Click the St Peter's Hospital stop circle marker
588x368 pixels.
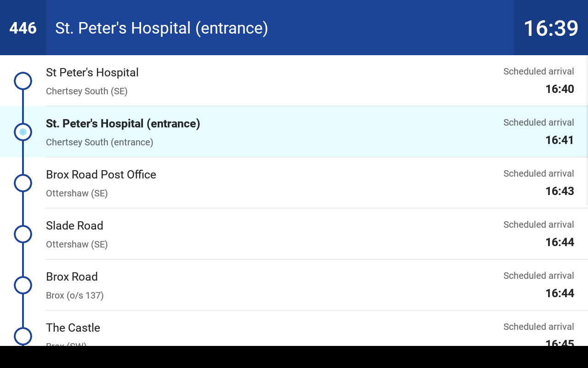(23, 81)
